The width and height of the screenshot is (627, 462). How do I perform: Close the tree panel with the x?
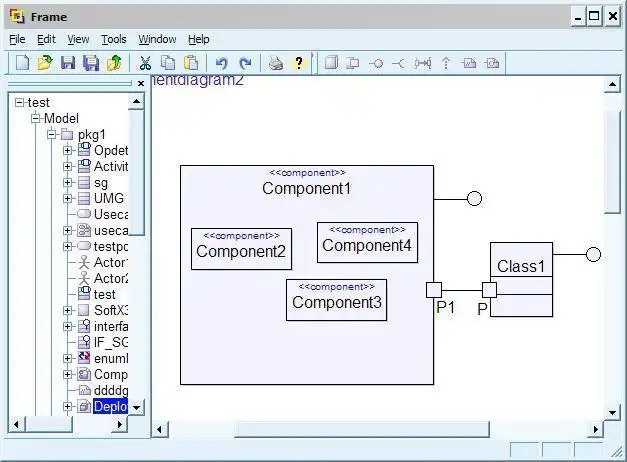(x=141, y=83)
